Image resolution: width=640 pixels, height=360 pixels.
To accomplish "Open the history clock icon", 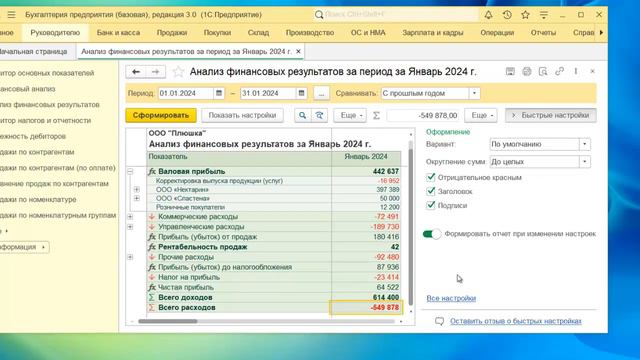I will click(507, 15).
